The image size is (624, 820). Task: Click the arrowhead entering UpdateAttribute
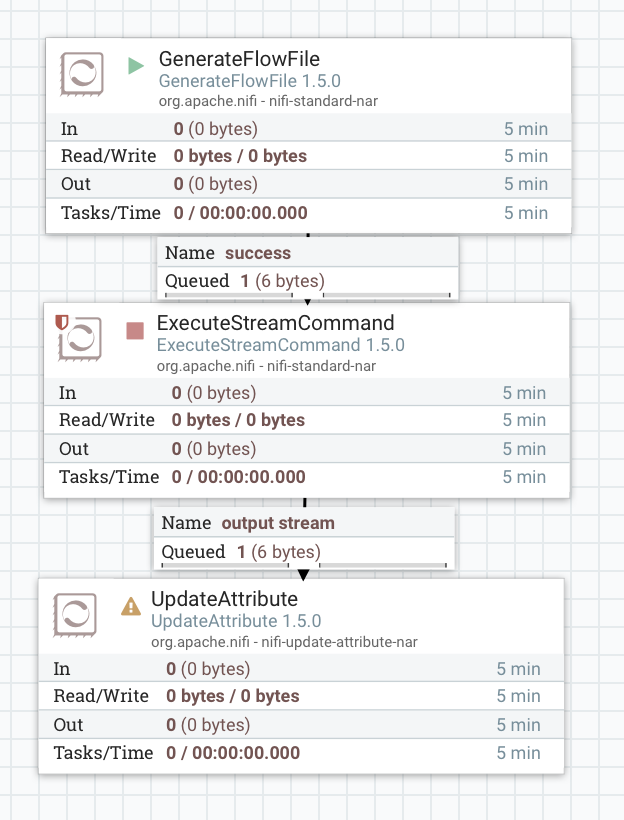(303, 574)
